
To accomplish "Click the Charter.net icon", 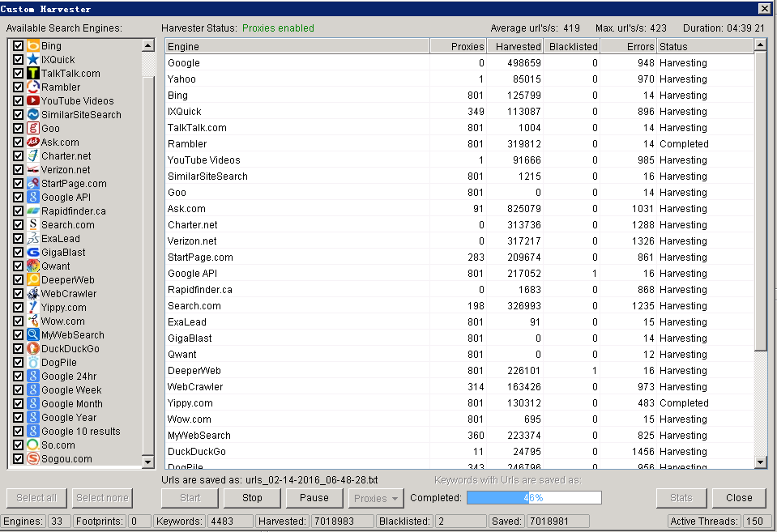I will pos(33,156).
